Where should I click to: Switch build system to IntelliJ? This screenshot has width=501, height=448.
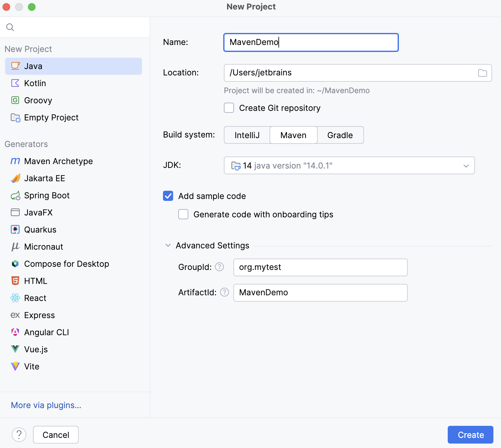247,135
